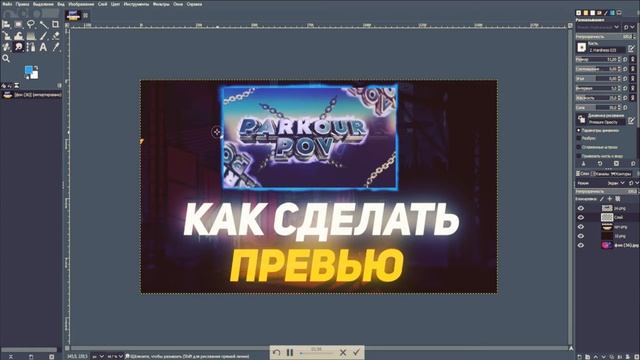Duplicate the selected layer
This screenshot has width=640, height=360.
(x=612, y=356)
